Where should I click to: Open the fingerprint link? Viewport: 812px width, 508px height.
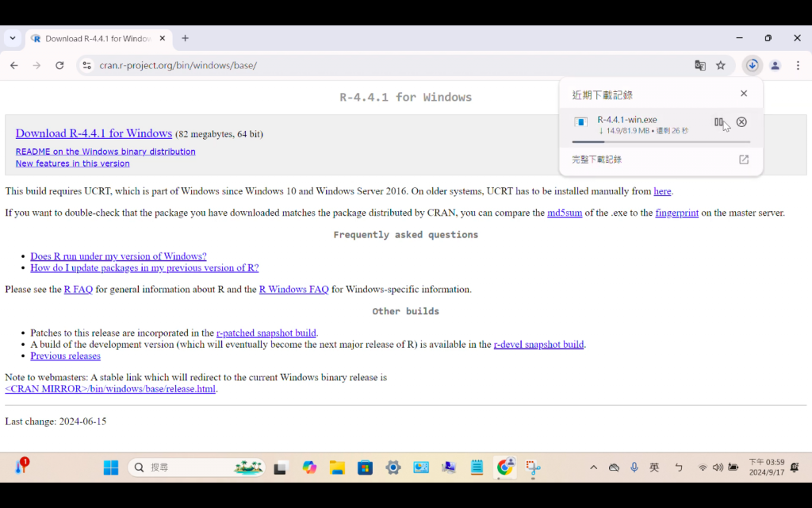coord(677,213)
